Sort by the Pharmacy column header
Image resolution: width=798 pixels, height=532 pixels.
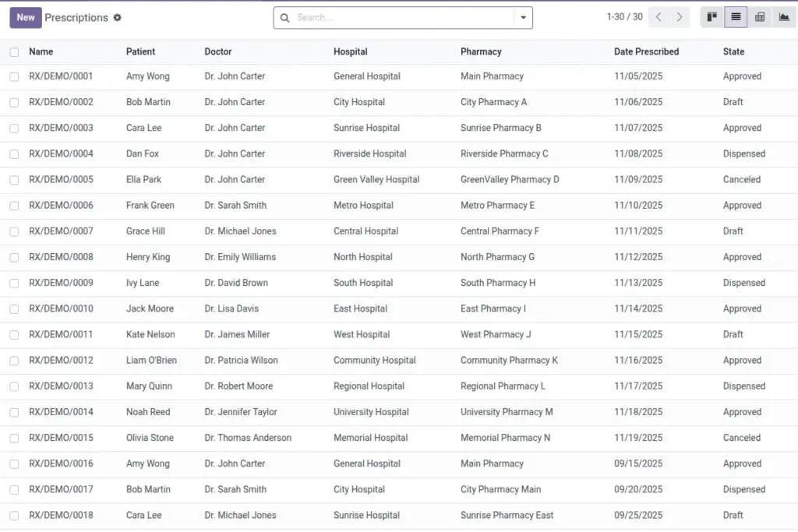pyautogui.click(x=481, y=51)
